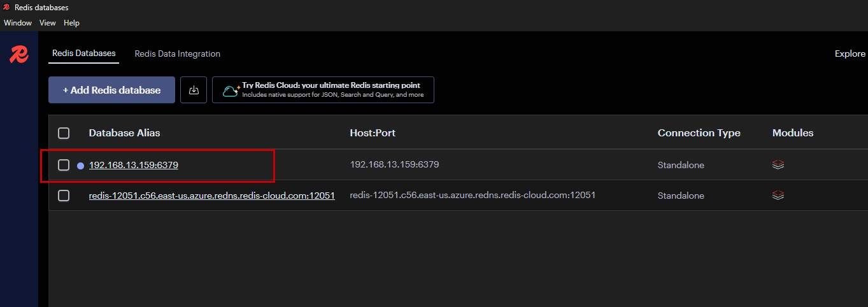868x307 pixels.
Task: Click the Explore link at top right
Action: 850,54
